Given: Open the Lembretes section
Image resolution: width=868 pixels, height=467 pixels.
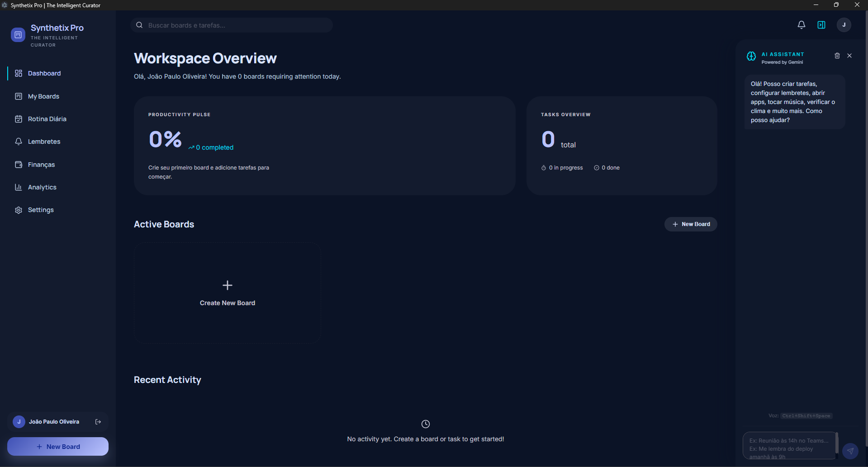Looking at the screenshot, I should 44,142.
